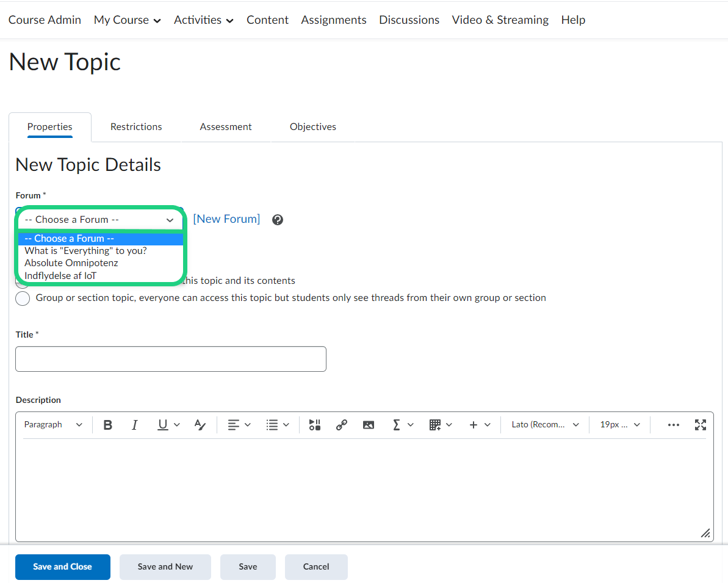Apply italic formatting in the editor
This screenshot has width=728, height=583.
point(135,425)
